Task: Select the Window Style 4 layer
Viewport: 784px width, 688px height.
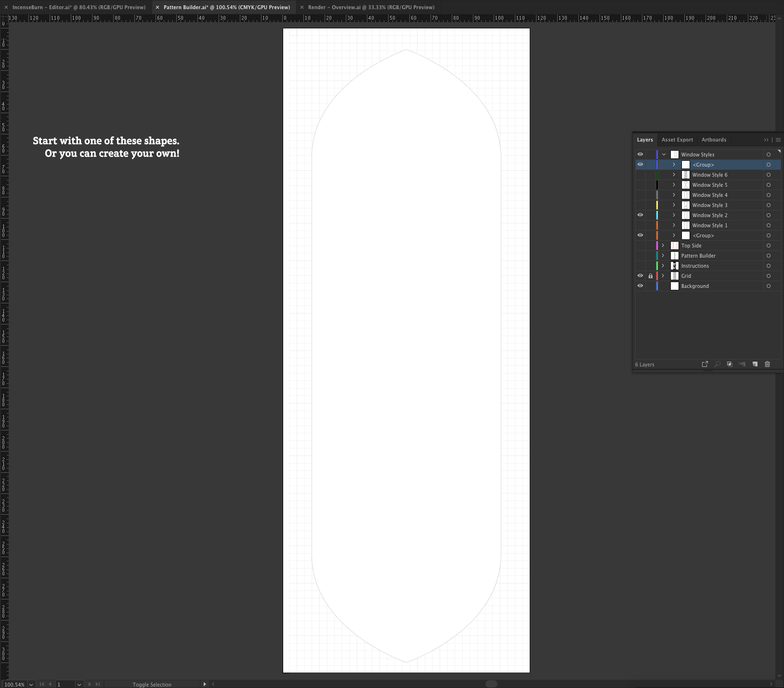Action: (x=709, y=195)
